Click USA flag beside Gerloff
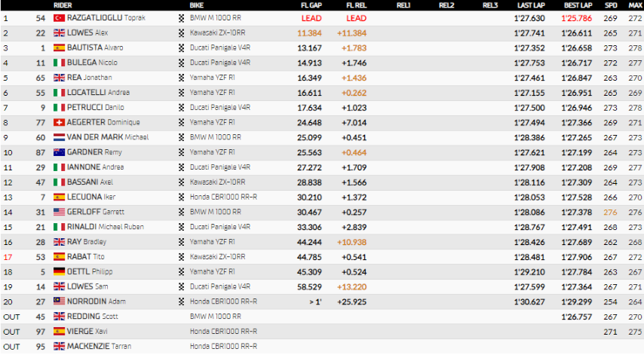The height and width of the screenshot is (355, 644). pyautogui.click(x=59, y=213)
